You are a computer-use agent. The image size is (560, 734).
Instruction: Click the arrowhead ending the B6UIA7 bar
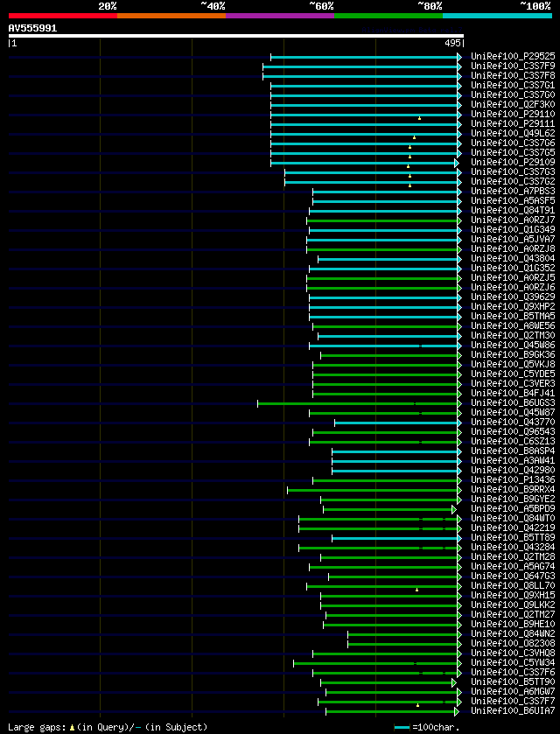pyautogui.click(x=457, y=711)
